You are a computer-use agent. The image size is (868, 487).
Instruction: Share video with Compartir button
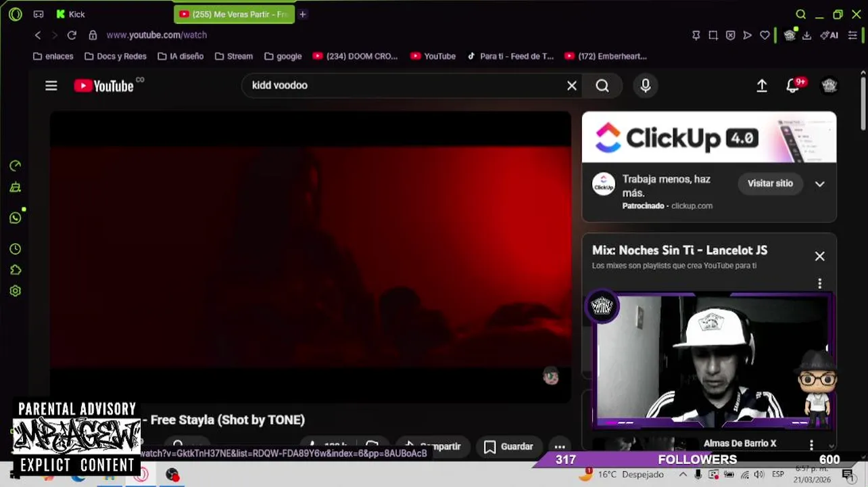pyautogui.click(x=433, y=446)
